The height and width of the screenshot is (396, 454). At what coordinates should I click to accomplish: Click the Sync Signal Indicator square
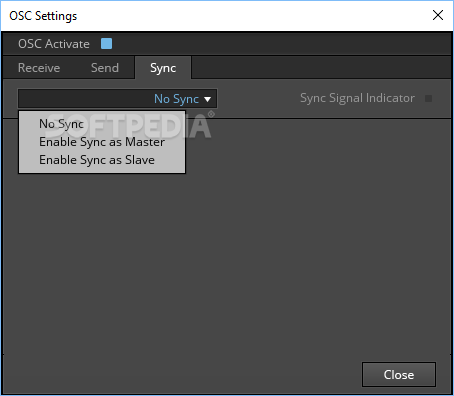[429, 98]
